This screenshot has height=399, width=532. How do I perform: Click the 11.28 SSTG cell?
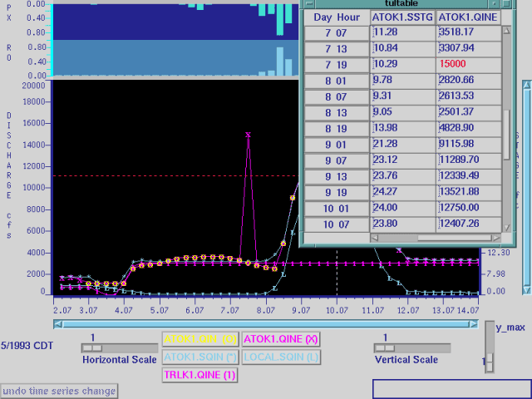click(402, 32)
